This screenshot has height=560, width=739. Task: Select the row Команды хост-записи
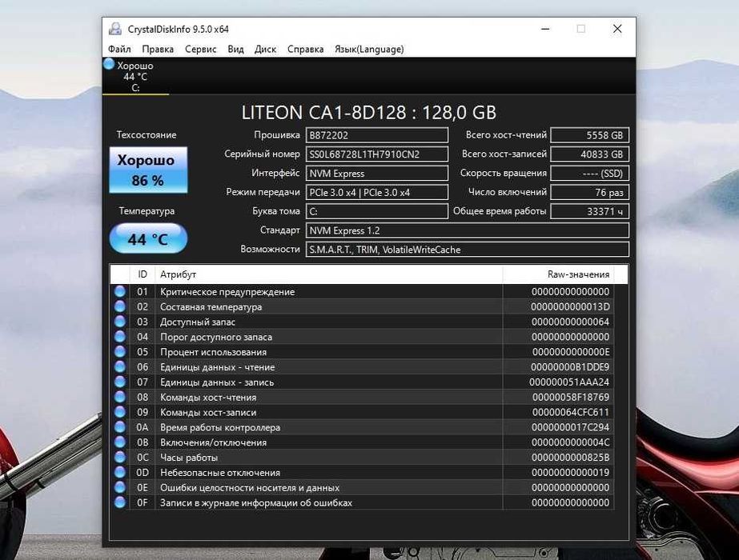(x=362, y=412)
